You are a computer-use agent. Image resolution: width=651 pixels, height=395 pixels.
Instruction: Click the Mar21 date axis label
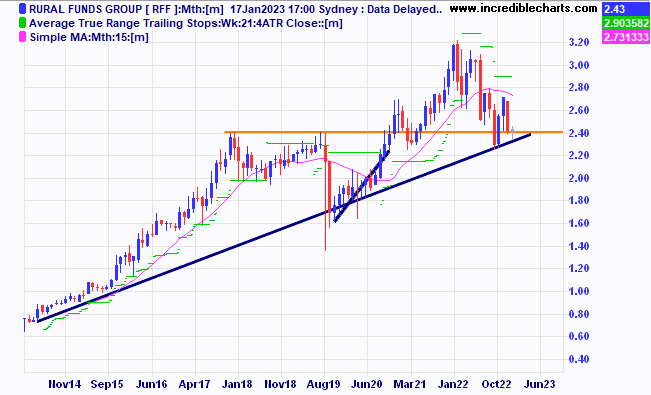tap(410, 384)
